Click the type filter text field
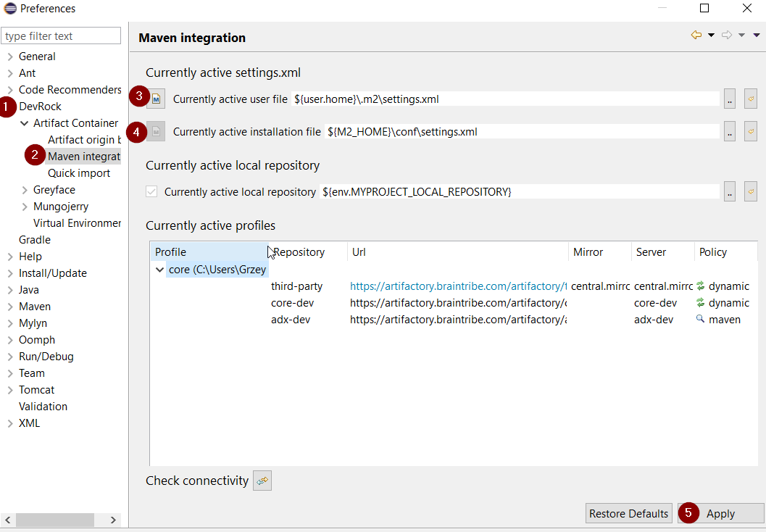This screenshot has width=766, height=532. click(62, 36)
